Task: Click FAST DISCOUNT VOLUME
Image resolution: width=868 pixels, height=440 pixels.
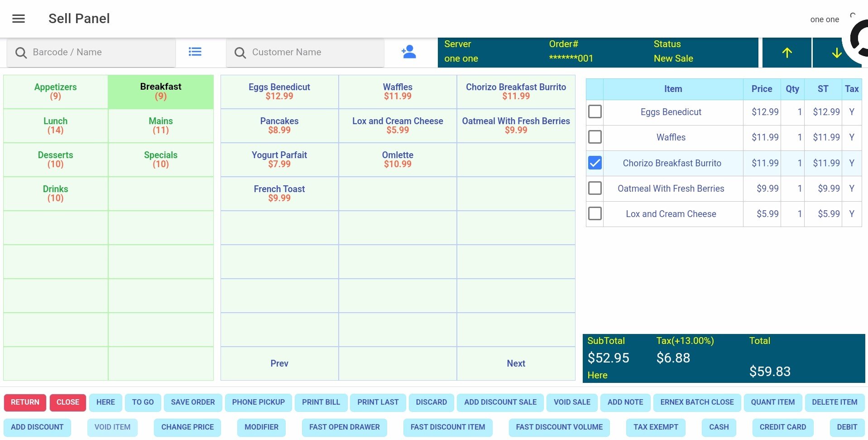Action: (559, 427)
